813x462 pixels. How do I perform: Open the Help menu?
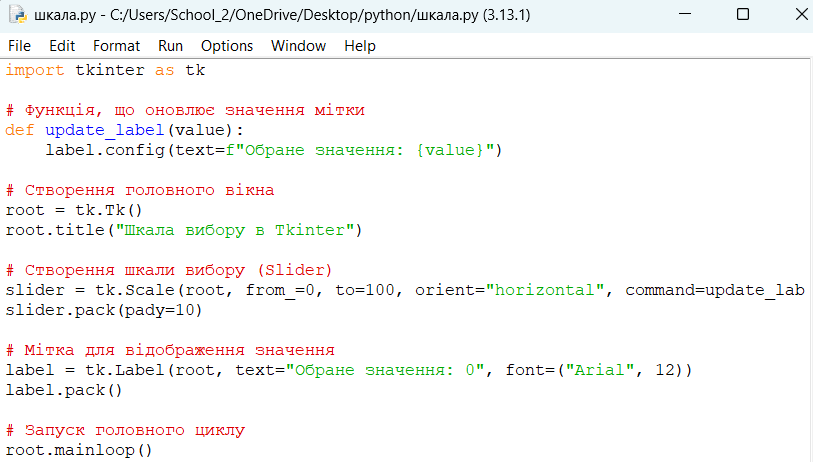[x=359, y=46]
